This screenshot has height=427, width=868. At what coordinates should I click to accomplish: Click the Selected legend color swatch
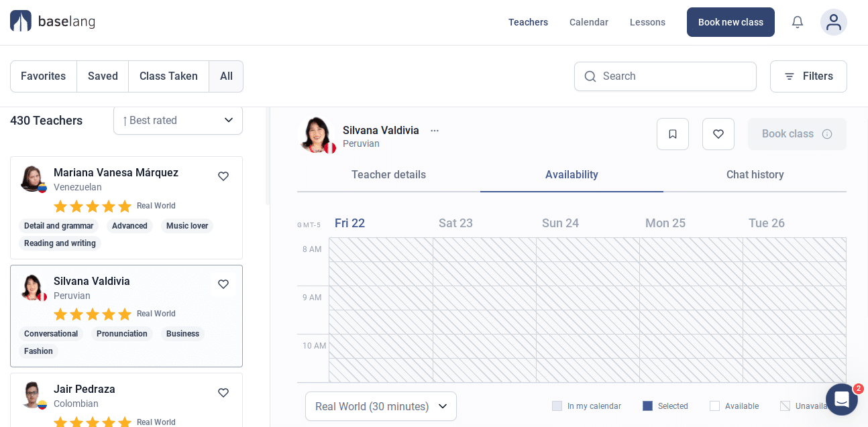click(647, 406)
